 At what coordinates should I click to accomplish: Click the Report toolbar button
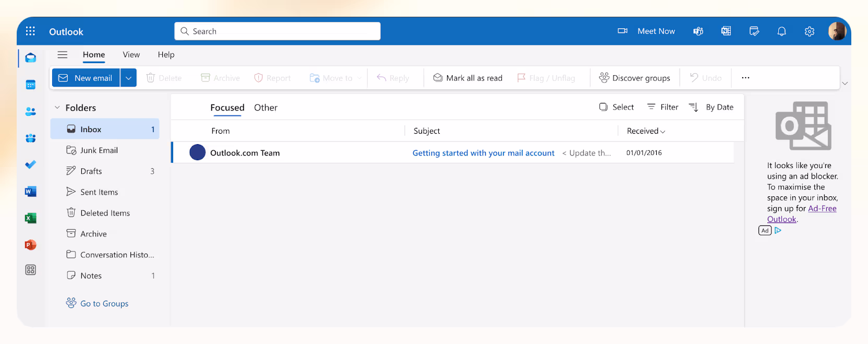click(272, 78)
